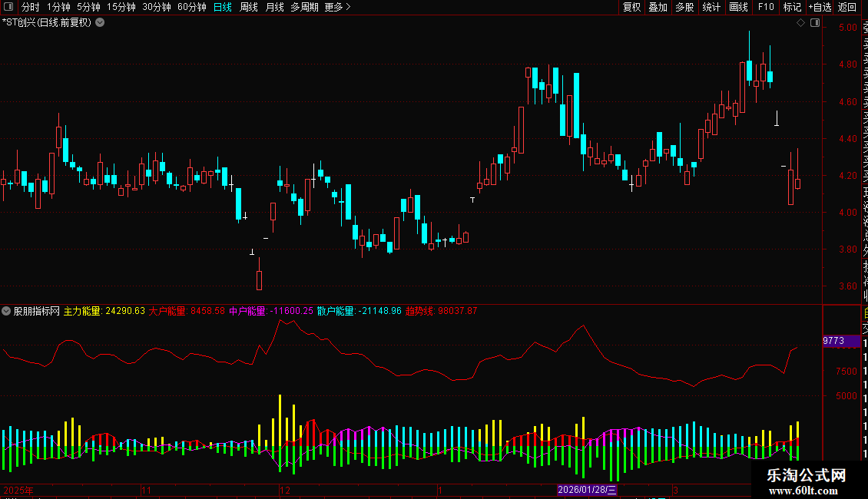
Task: Click the 5.00 price axis label
Action: tap(848, 28)
